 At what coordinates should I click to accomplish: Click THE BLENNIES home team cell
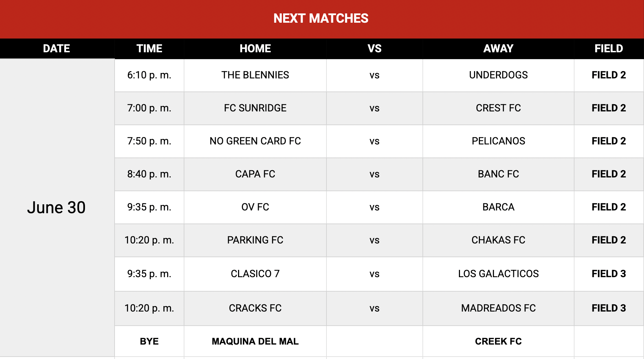[255, 75]
